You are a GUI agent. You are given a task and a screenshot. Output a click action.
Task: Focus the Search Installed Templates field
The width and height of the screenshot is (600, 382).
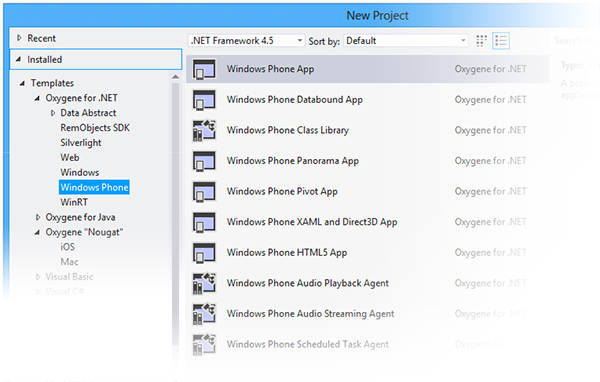[x=574, y=41]
